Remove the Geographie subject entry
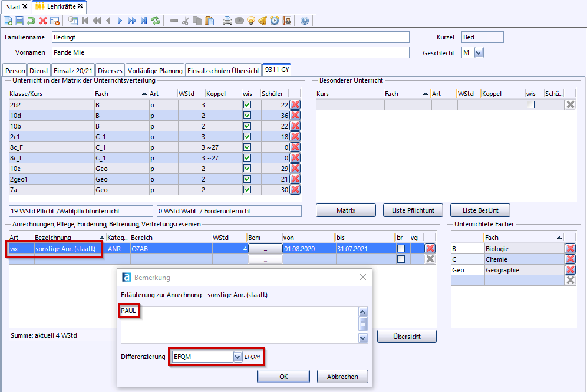This screenshot has width=587, height=392. tap(570, 269)
